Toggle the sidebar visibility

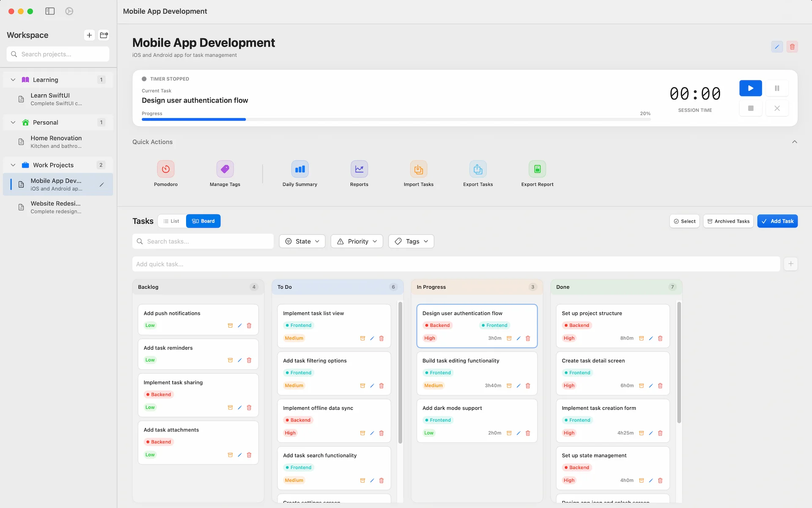pos(49,11)
